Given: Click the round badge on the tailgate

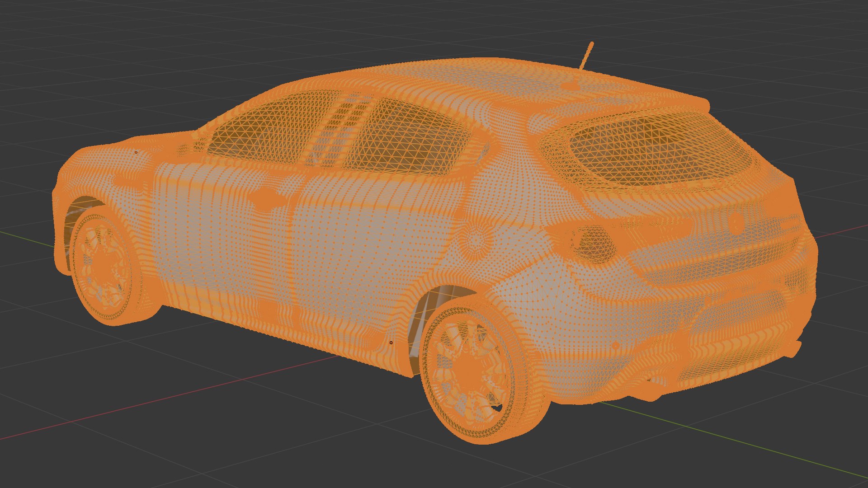Looking at the screenshot, I should (x=736, y=222).
